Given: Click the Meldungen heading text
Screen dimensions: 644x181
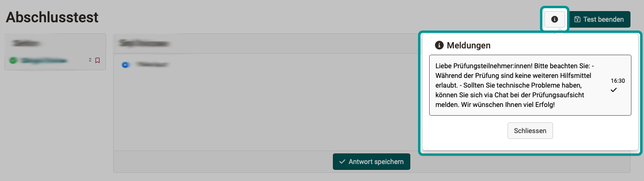Looking at the screenshot, I should (x=468, y=45).
